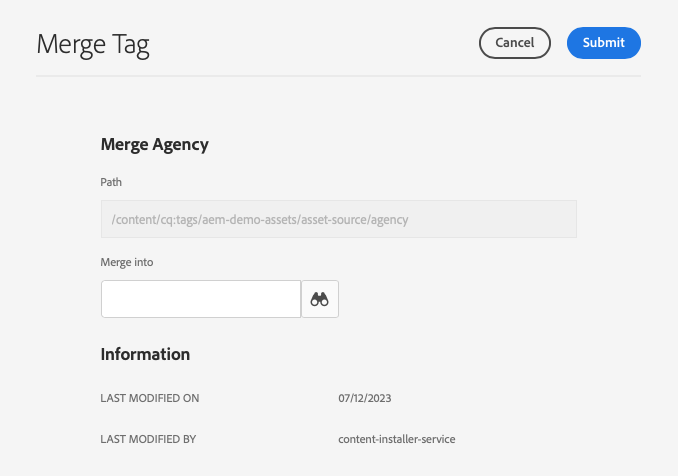Click the content-installer-service user value
Viewport: 678px width, 476px height.
[397, 439]
